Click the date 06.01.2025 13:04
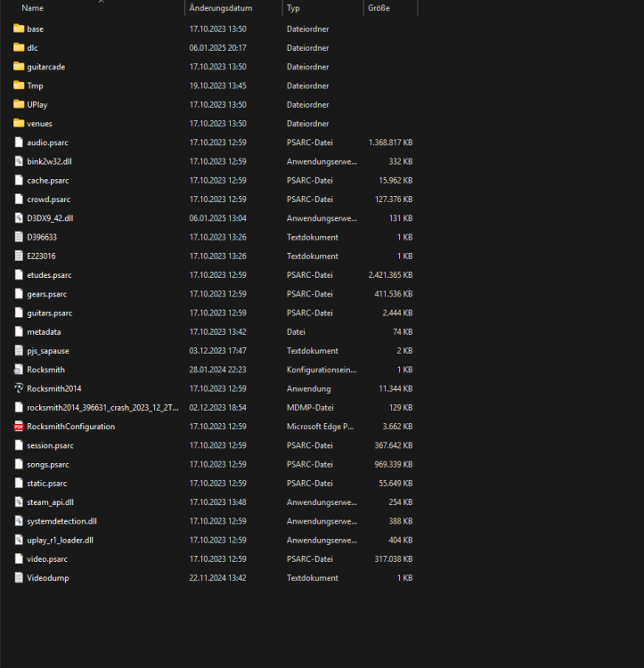 pos(217,218)
